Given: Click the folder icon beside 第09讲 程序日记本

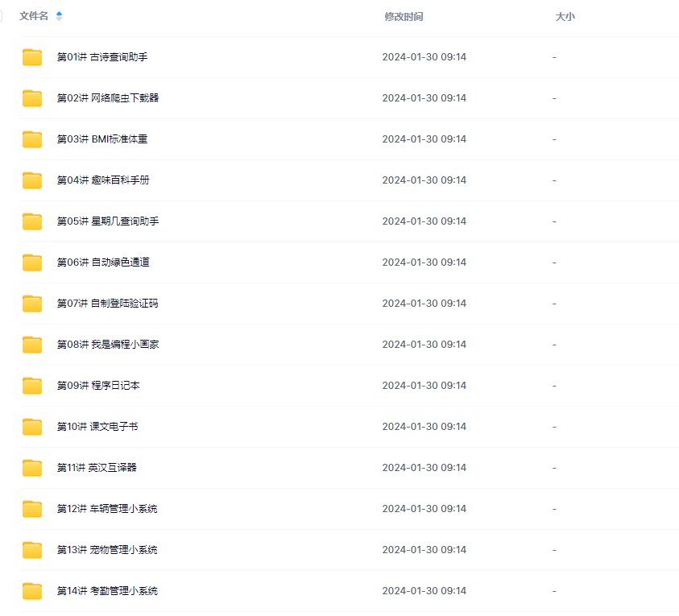Looking at the screenshot, I should [31, 385].
